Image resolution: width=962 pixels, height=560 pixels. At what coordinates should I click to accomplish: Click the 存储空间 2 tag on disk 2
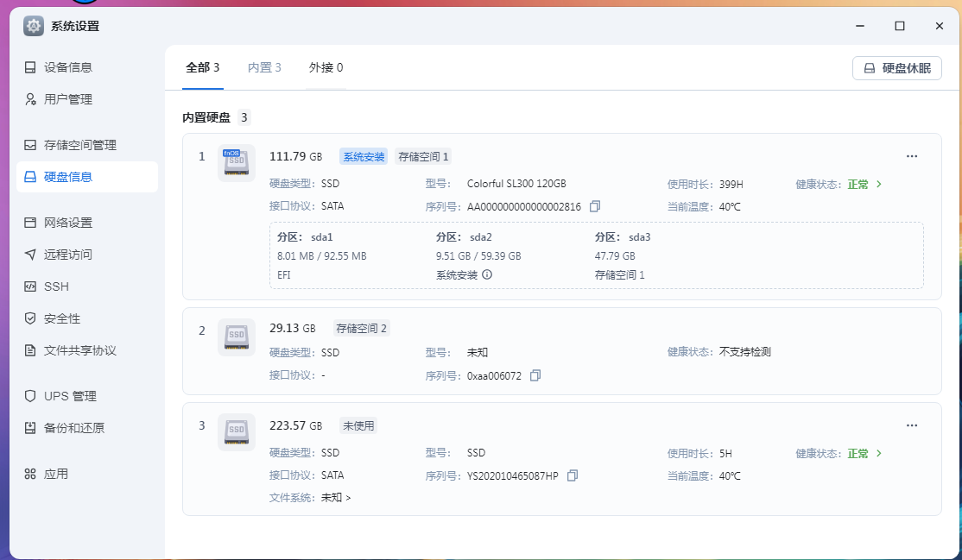[x=361, y=329]
